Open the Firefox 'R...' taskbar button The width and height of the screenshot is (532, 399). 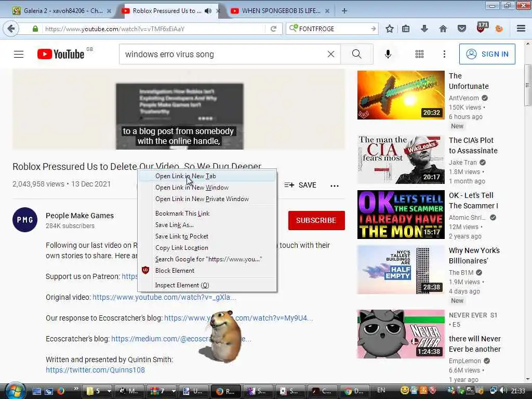[x=225, y=391]
